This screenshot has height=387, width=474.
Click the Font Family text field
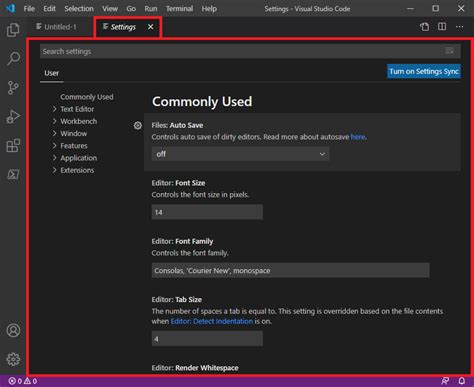pos(291,270)
